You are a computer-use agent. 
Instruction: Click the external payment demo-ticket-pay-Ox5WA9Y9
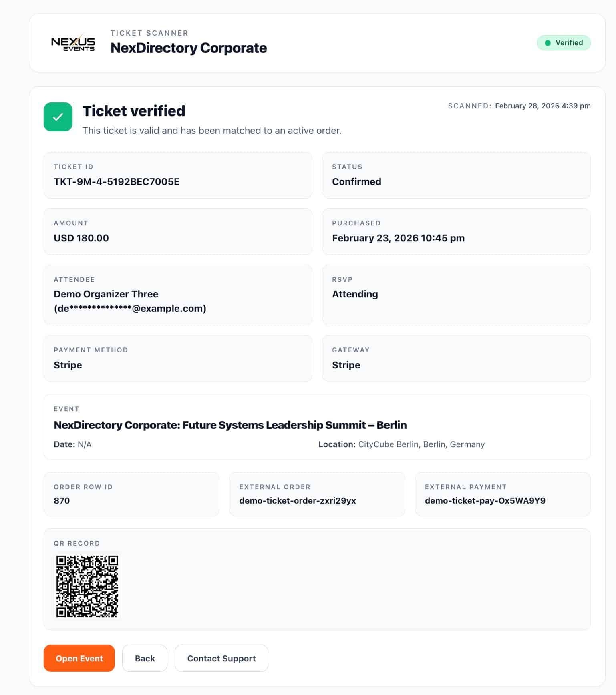[485, 500]
